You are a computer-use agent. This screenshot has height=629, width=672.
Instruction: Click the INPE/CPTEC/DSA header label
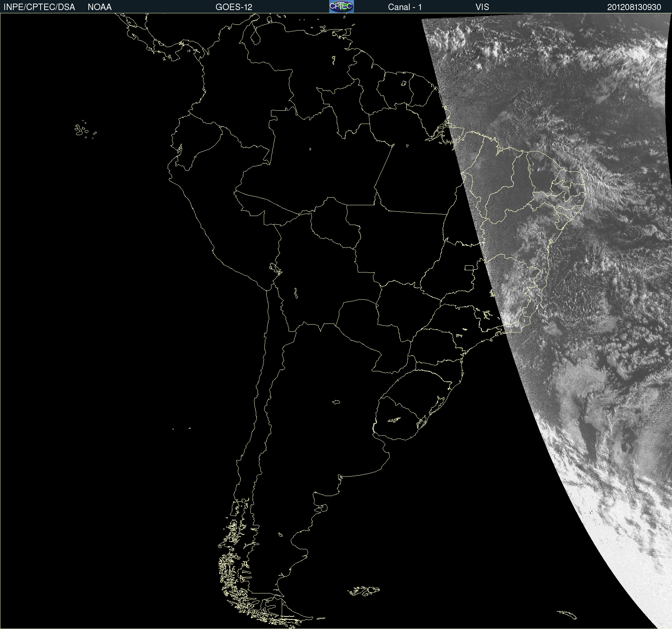[39, 7]
